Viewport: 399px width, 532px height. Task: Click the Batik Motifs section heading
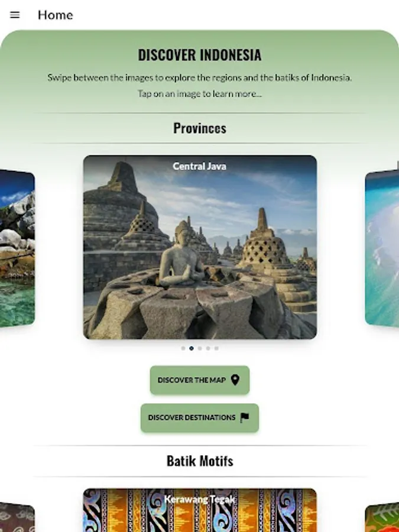tap(200, 460)
